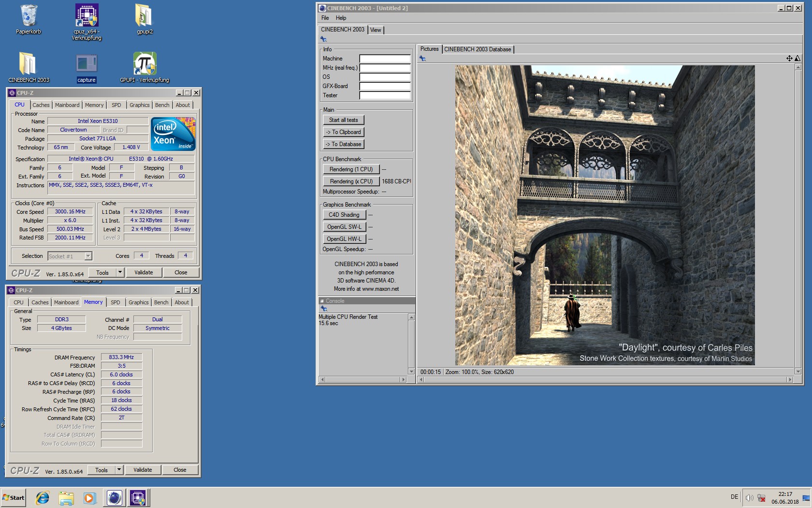Open Bench tab in upper CPU-Z window
The height and width of the screenshot is (508, 812).
pos(162,105)
